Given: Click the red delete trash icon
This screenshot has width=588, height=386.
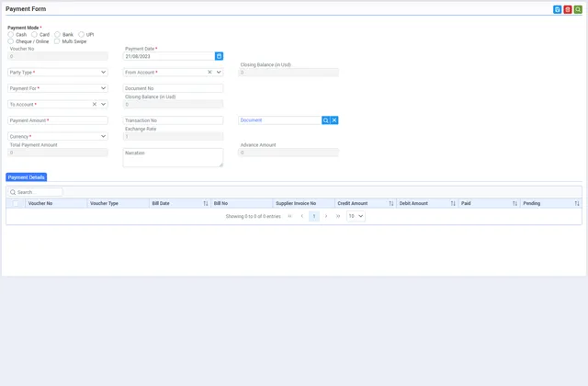Looking at the screenshot, I should 568,9.
